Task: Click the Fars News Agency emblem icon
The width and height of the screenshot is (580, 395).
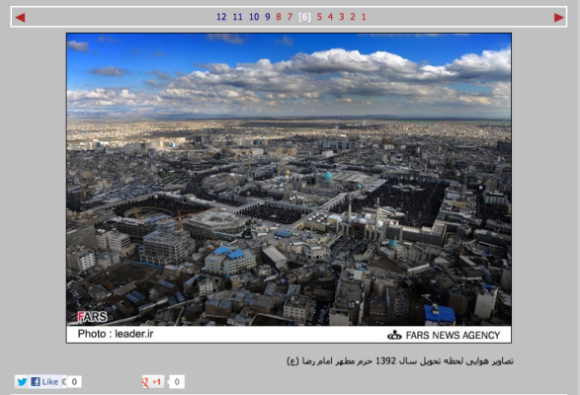Action: click(x=394, y=335)
